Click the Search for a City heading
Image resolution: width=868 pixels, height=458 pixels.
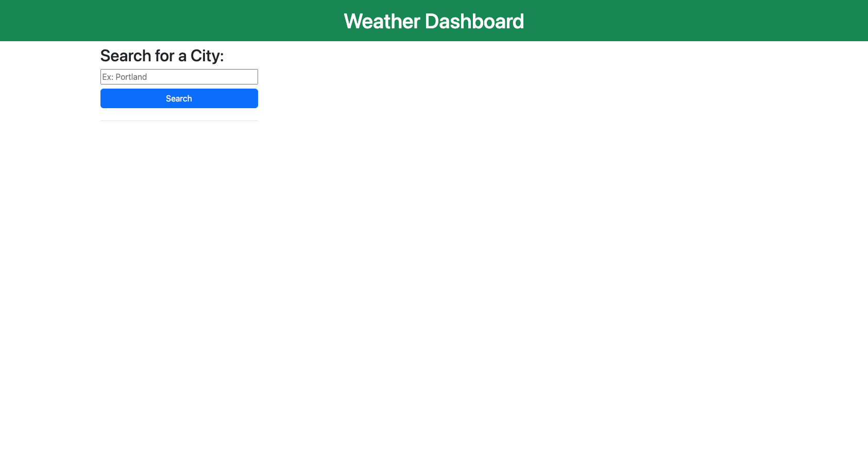pos(162,55)
